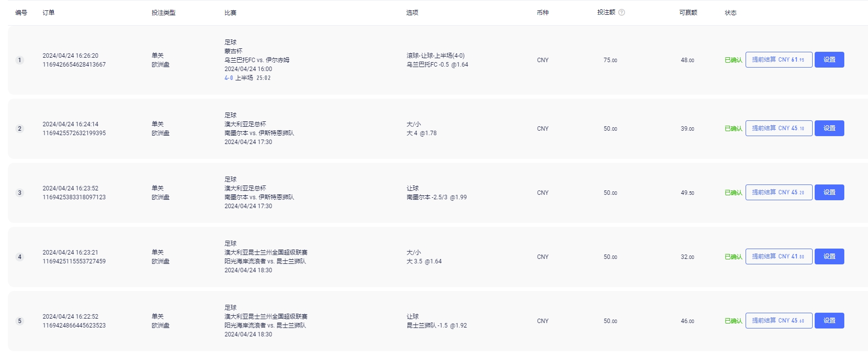The width and height of the screenshot is (868, 364).
Task: Click 设置 on the 大 3.5 @1.64 bet
Action: click(x=829, y=256)
